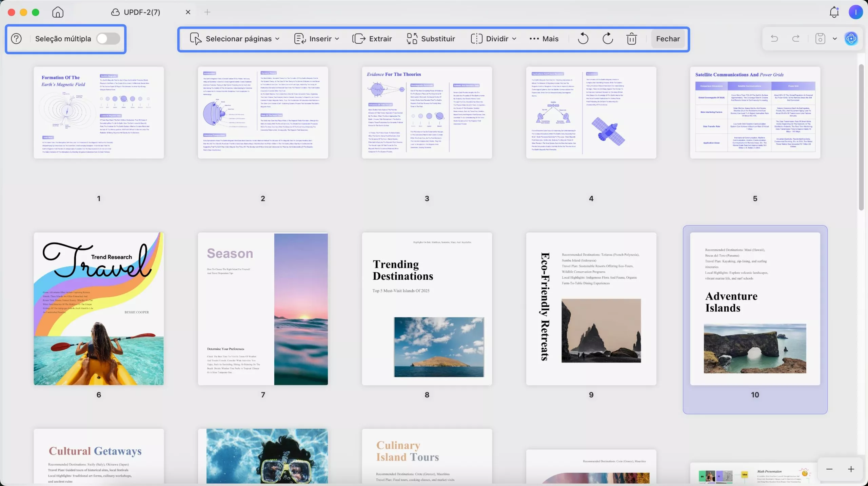Click the vertical scrollbar
This screenshot has width=868, height=486.
[861, 137]
